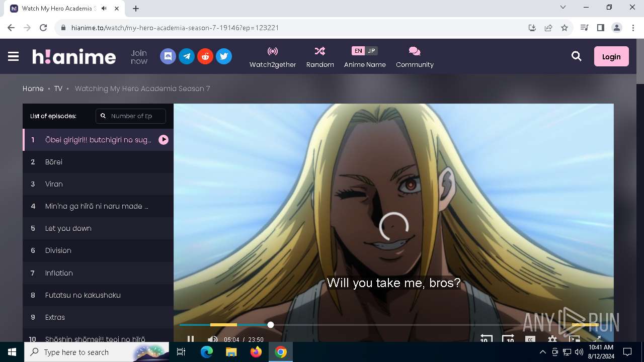Screen dimensions: 644x362
Task: Enable picture-in-picture mode
Action: click(x=575, y=339)
